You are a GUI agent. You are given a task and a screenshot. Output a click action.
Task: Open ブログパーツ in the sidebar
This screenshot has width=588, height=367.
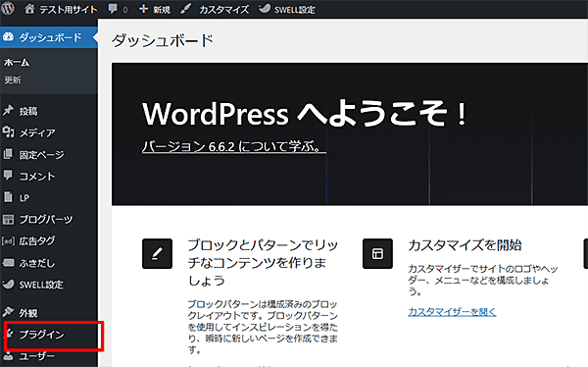tap(46, 220)
